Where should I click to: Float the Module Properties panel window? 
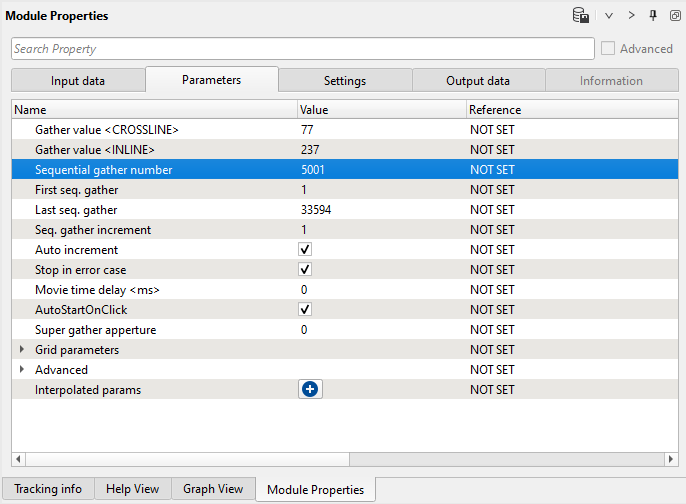tap(675, 16)
